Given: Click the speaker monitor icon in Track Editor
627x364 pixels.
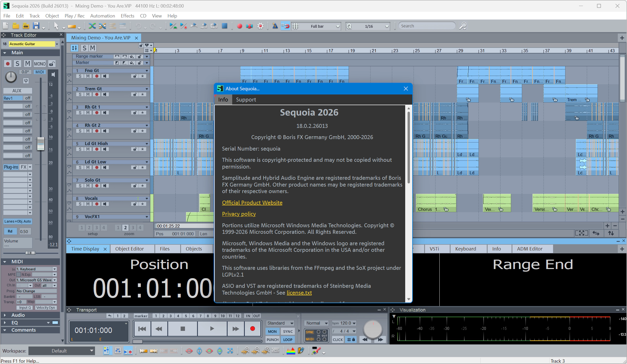Looking at the screenshot, I should click(x=53, y=75).
